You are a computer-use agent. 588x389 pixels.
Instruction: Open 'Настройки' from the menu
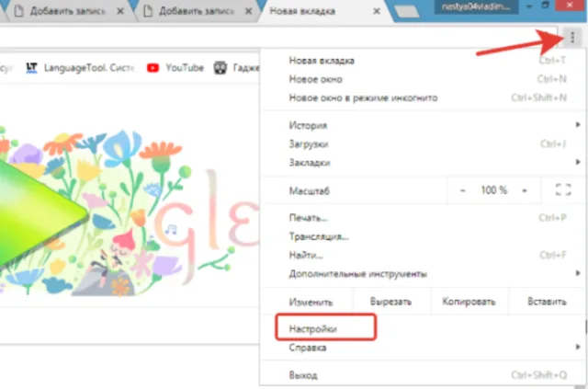click(x=422, y=328)
